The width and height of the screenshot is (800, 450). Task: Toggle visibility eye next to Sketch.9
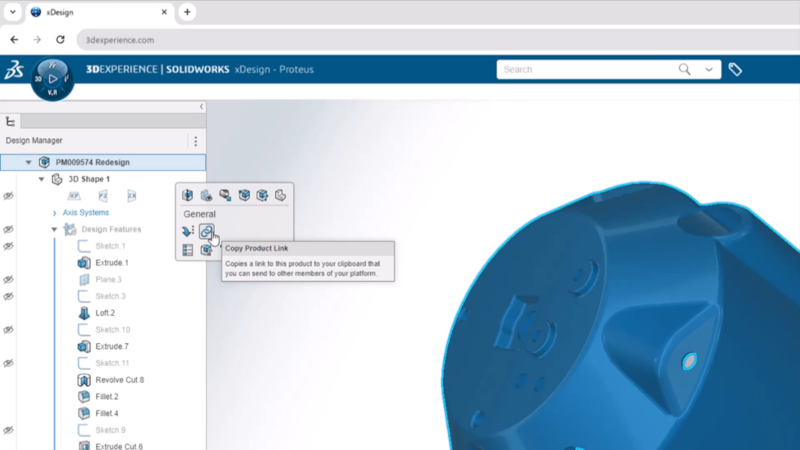pyautogui.click(x=8, y=430)
